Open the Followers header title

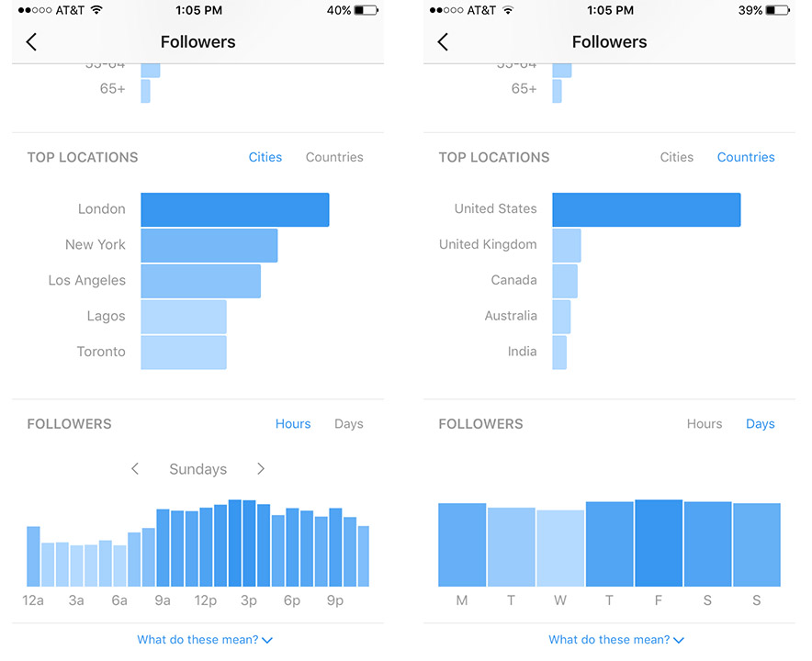(x=197, y=41)
